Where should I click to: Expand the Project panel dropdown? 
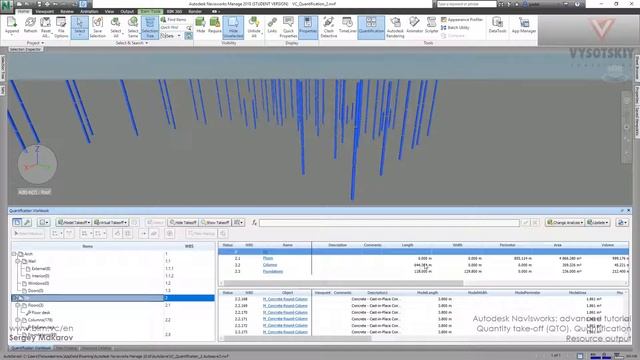pos(36,43)
